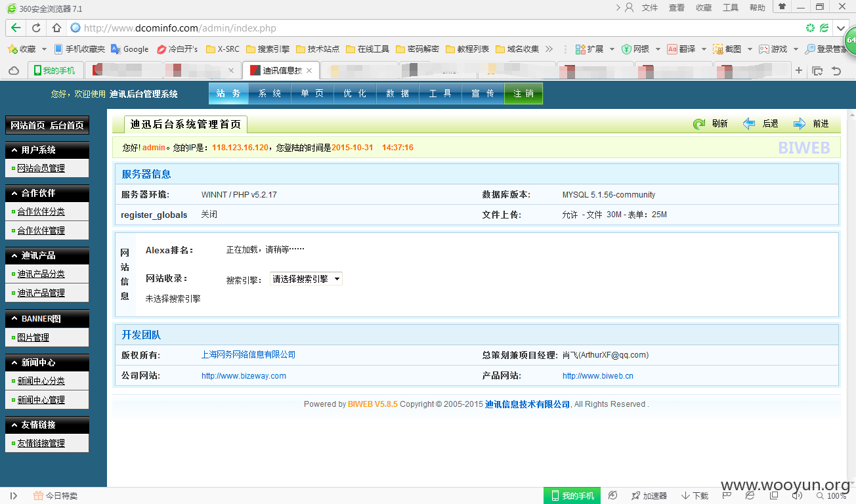Toggle sound speaker icon in status bar

point(797,496)
